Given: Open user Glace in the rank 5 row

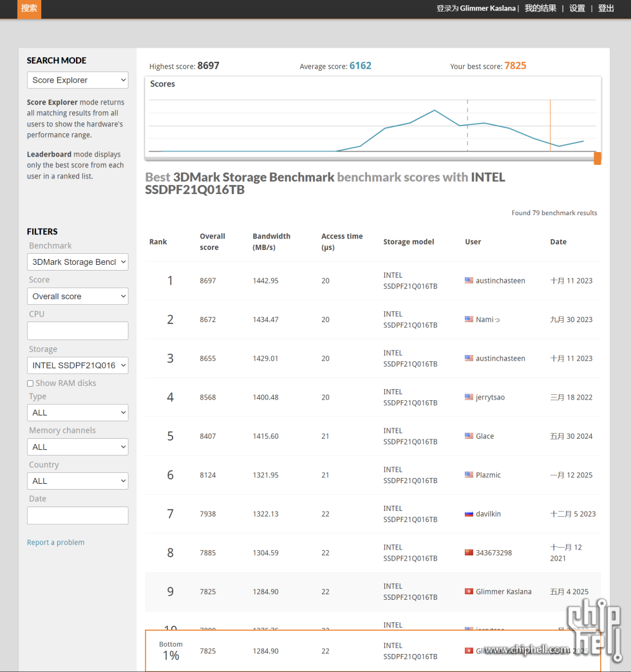Looking at the screenshot, I should 485,436.
